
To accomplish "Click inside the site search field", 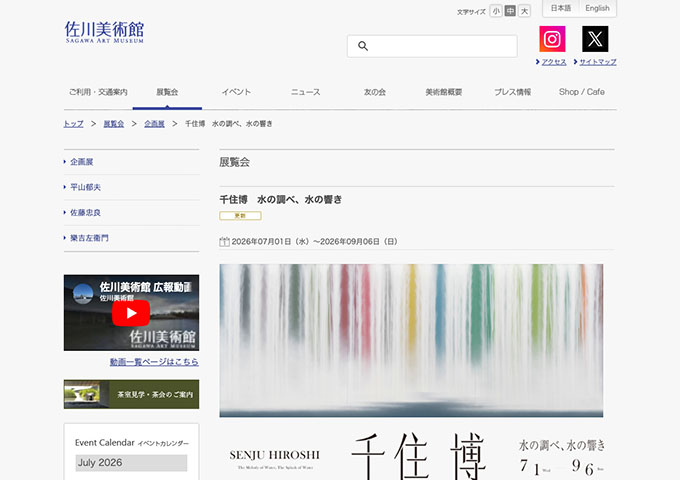I will pyautogui.click(x=432, y=46).
